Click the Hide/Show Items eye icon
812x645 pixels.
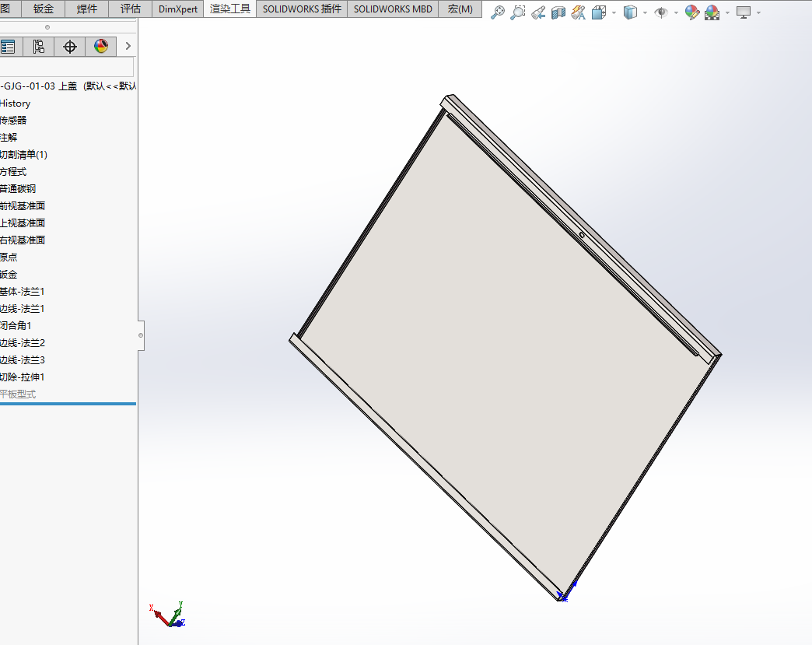[661, 12]
